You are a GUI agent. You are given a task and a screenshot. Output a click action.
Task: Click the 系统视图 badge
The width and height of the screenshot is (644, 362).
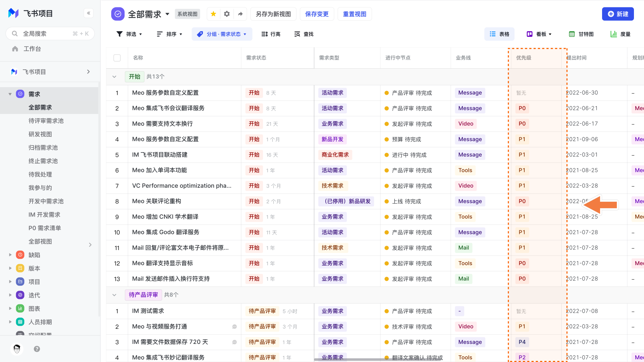click(x=187, y=14)
